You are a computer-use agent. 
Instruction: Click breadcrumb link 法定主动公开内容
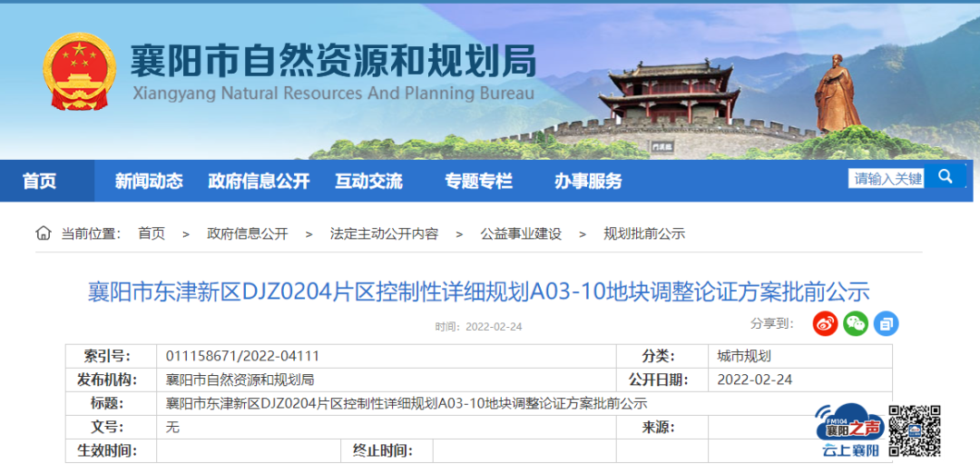385,234
